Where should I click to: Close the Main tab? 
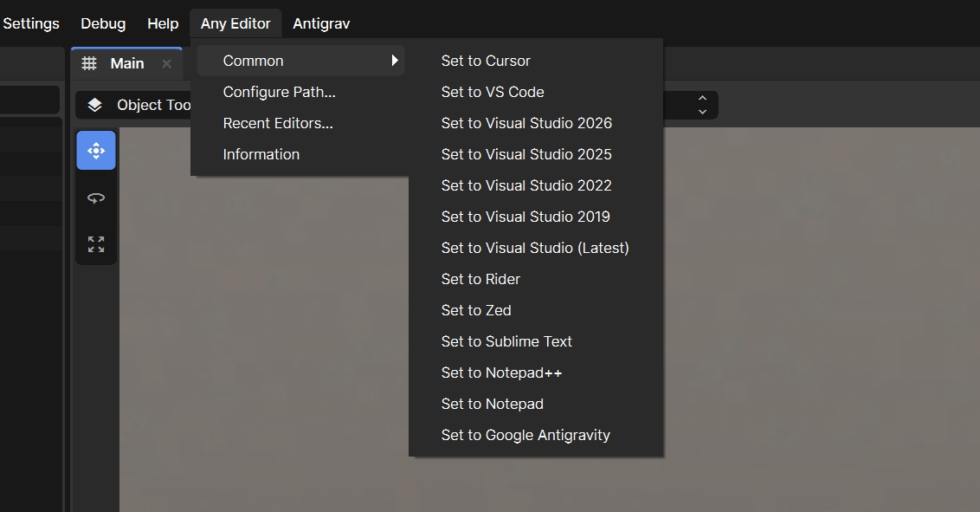167,64
